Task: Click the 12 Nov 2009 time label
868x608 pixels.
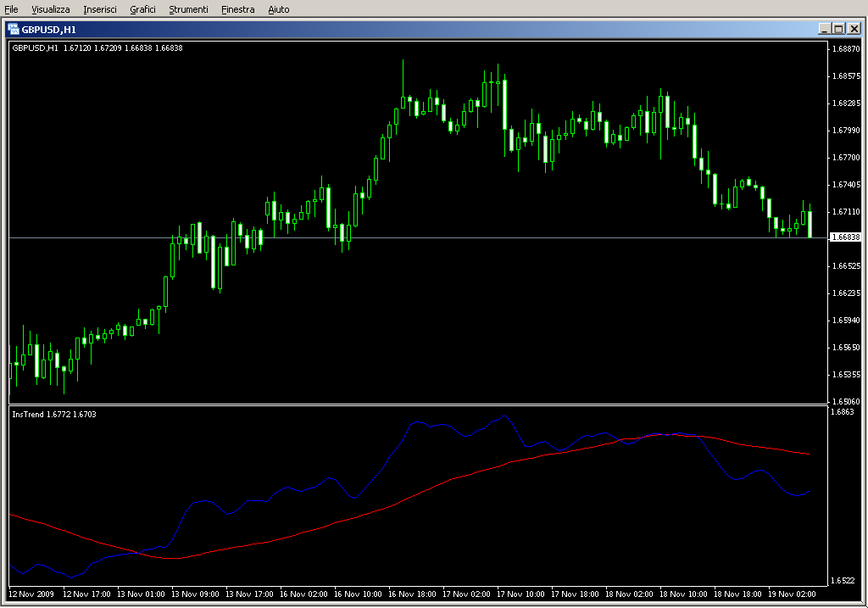Action: (31, 594)
